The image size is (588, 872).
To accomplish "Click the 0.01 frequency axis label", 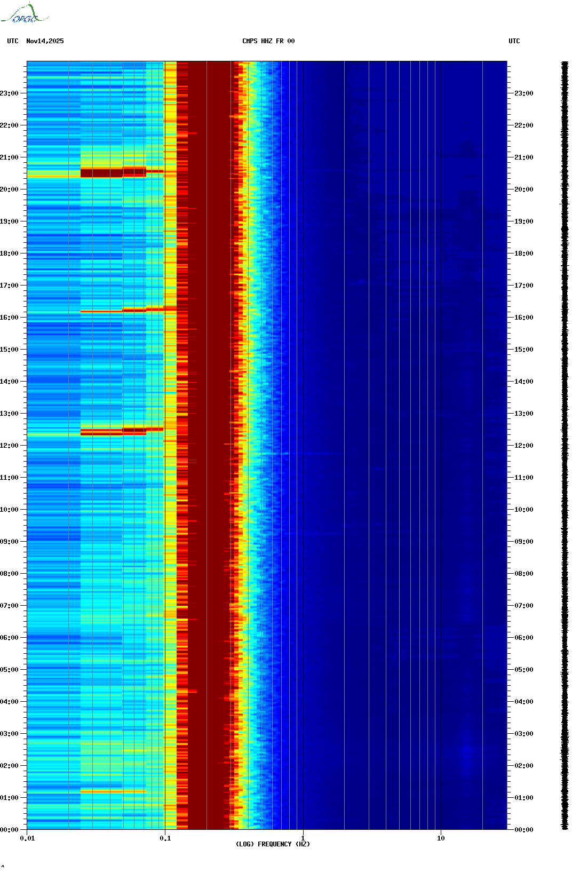I will coord(27,838).
